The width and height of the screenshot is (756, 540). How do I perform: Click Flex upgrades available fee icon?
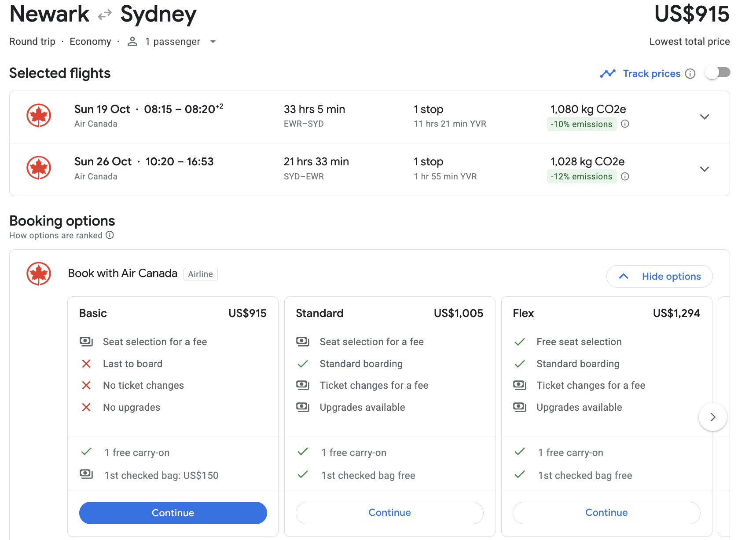[520, 407]
